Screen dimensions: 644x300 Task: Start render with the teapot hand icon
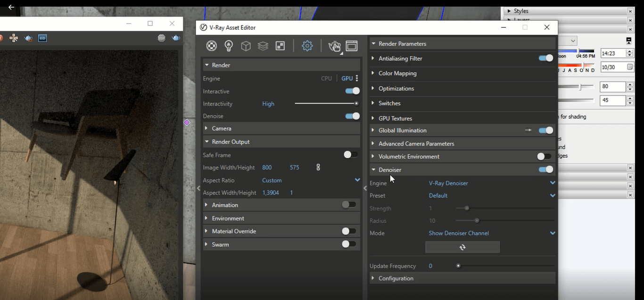334,46
